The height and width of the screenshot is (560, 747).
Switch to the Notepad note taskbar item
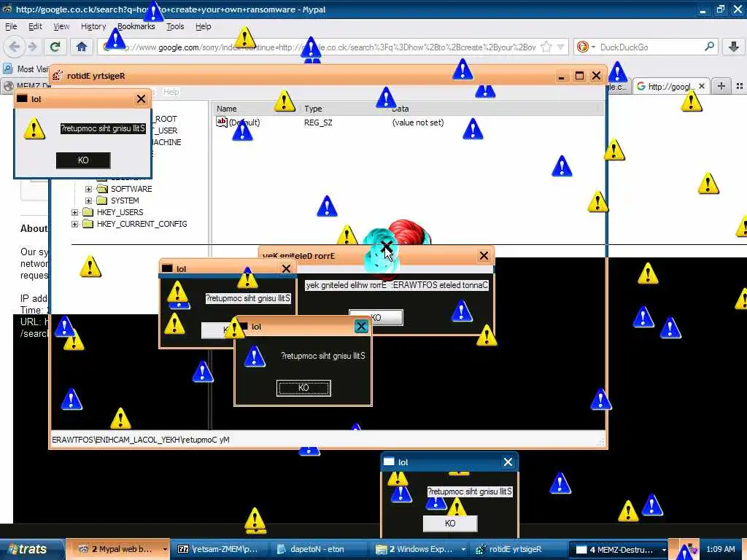(320, 550)
